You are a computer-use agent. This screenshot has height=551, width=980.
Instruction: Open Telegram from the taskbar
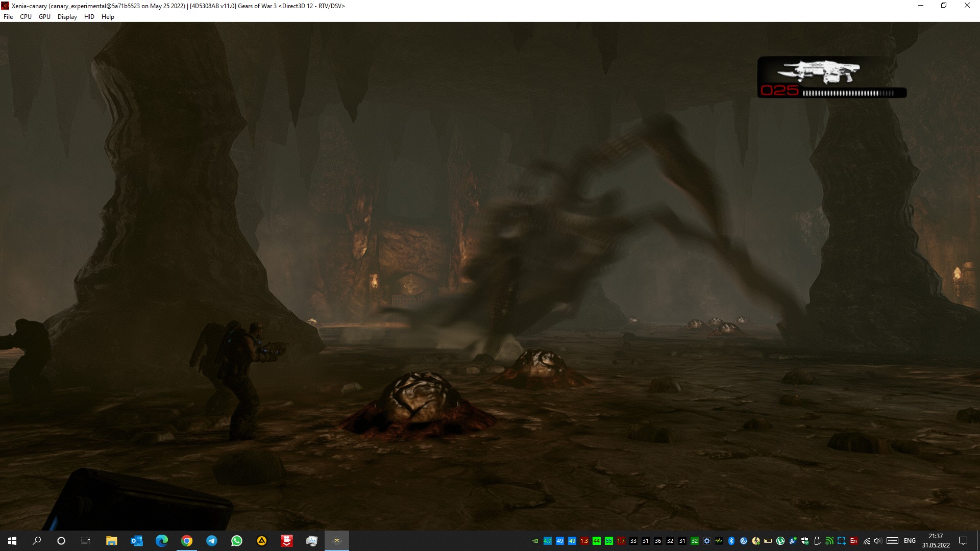(x=211, y=541)
